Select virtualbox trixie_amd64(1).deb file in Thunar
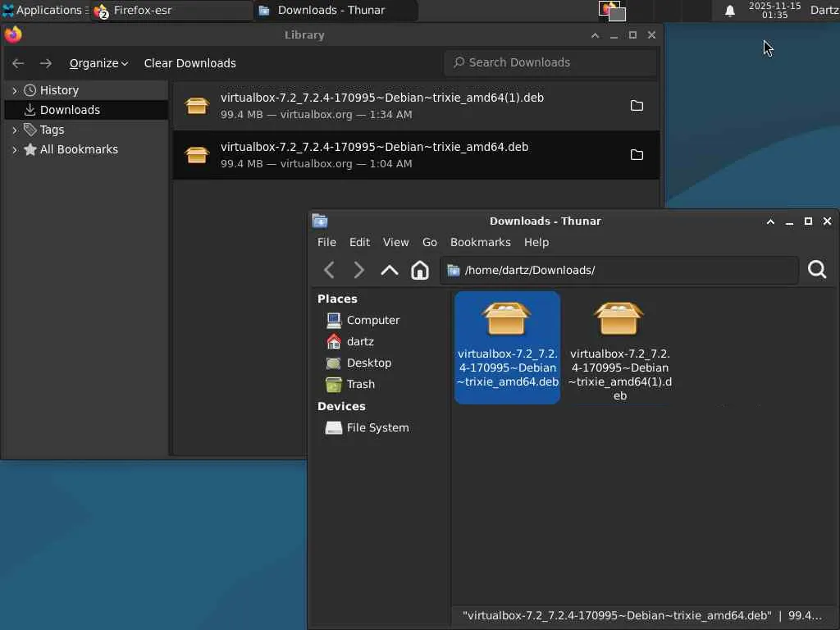Image resolution: width=840 pixels, height=630 pixels. point(620,351)
